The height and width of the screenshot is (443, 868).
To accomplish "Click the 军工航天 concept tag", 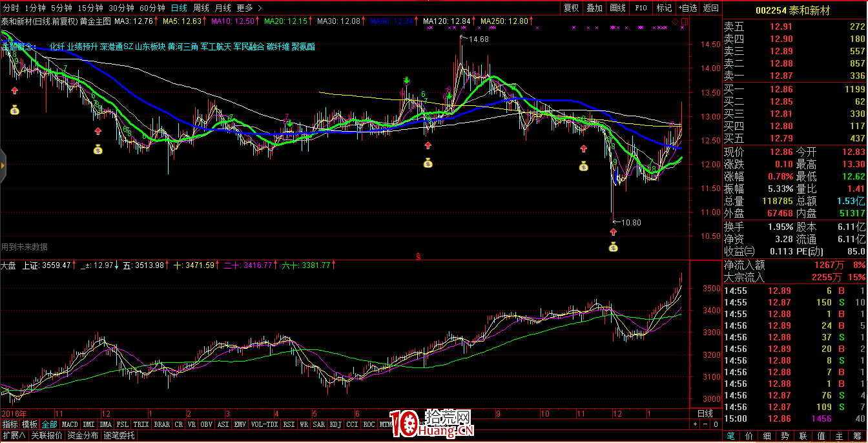I will coord(216,46).
